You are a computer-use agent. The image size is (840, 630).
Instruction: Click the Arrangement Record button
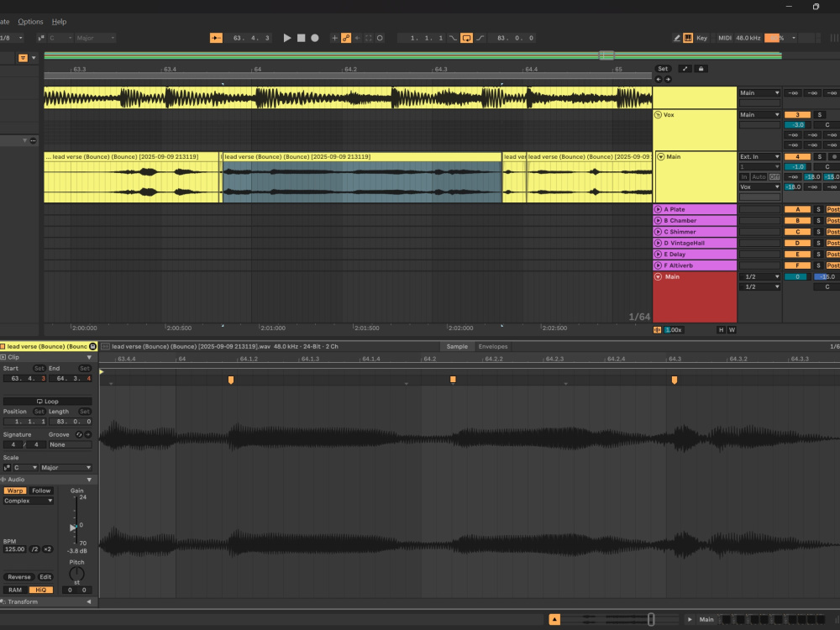[315, 38]
